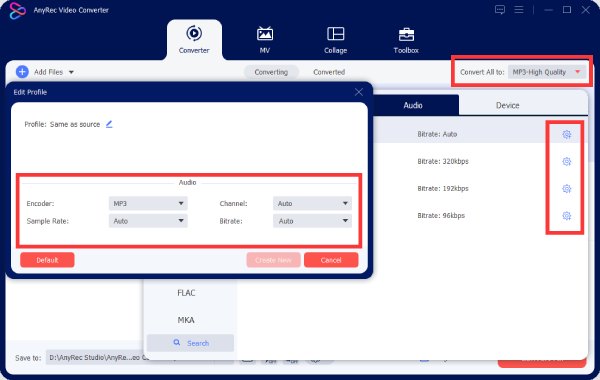Expand the Add Files dropdown arrow
Image resolution: width=600 pixels, height=380 pixels.
pyautogui.click(x=71, y=72)
